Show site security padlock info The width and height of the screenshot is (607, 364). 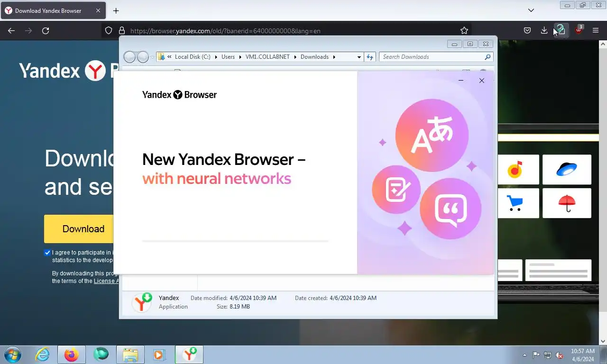122,30
